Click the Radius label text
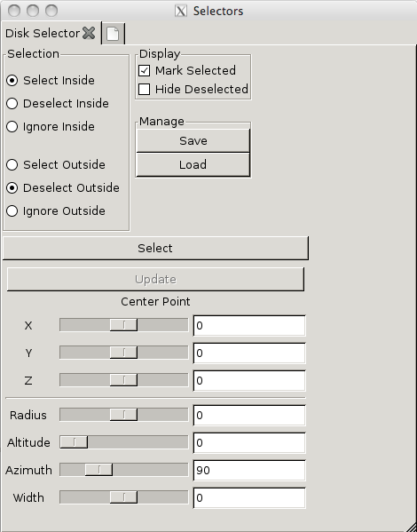Image resolution: width=417 pixels, height=532 pixels. coord(28,416)
